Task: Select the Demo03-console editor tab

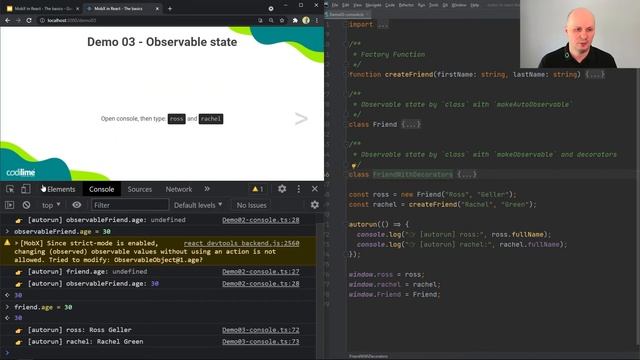Action: 347,14
